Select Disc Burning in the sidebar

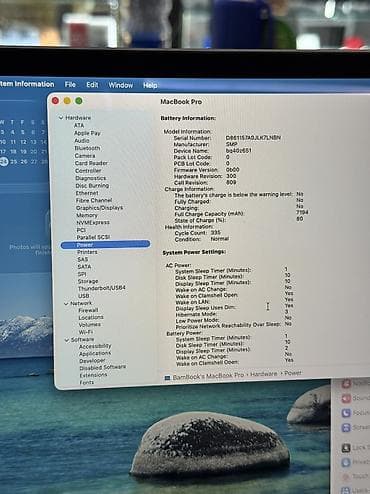(92, 186)
